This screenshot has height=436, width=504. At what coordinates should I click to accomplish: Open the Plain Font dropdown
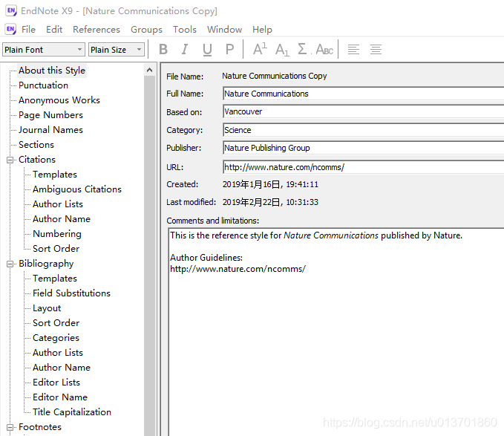(44, 50)
